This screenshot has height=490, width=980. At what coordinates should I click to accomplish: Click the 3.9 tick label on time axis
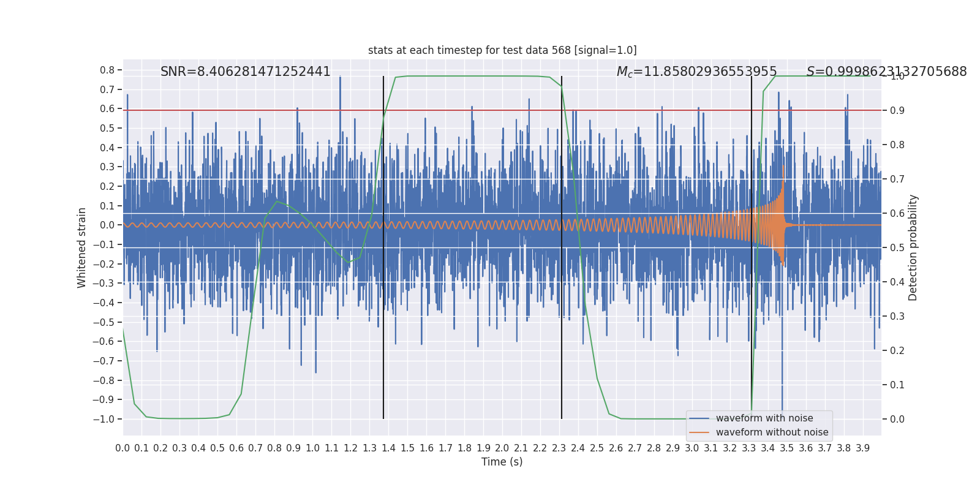[x=862, y=448]
